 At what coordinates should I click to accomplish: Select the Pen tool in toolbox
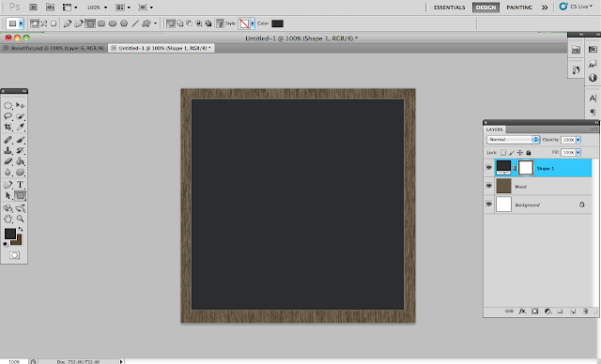(8, 185)
